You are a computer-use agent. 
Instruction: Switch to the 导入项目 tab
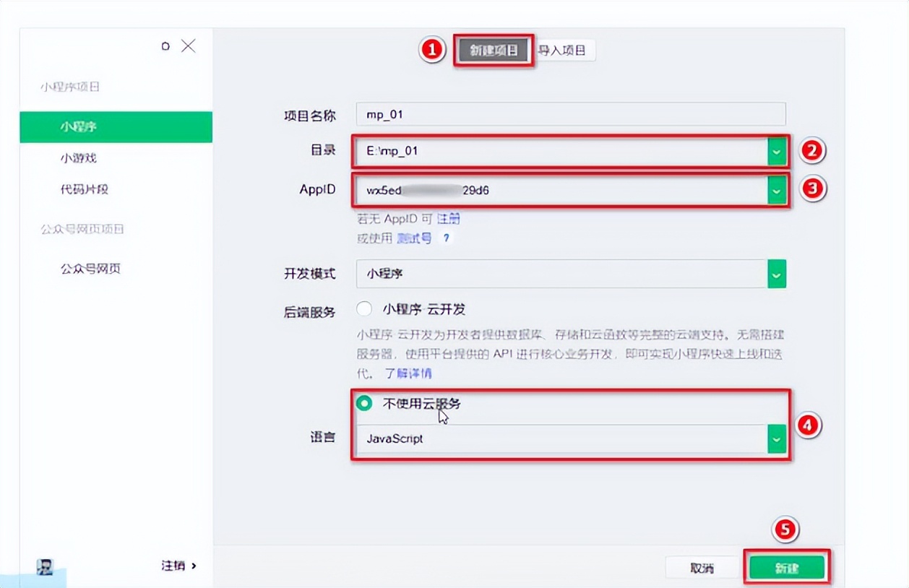564,50
